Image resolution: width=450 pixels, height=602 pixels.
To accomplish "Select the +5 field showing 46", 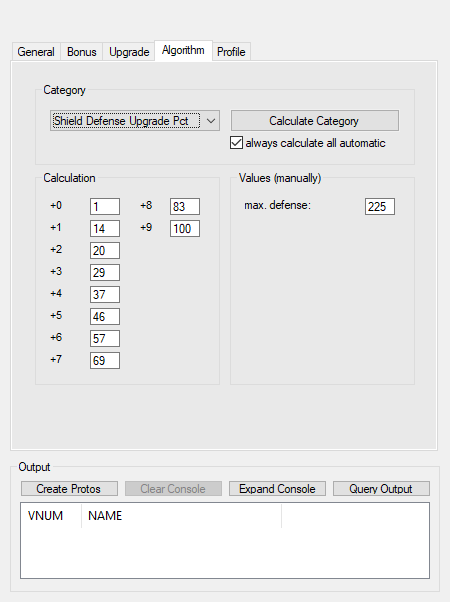I will pyautogui.click(x=105, y=316).
